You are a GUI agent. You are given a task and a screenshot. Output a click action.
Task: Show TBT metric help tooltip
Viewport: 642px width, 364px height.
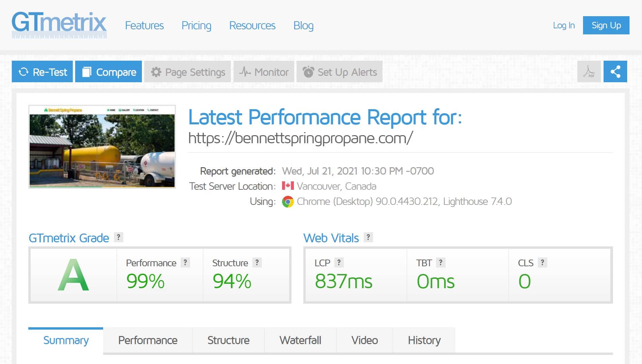click(440, 263)
